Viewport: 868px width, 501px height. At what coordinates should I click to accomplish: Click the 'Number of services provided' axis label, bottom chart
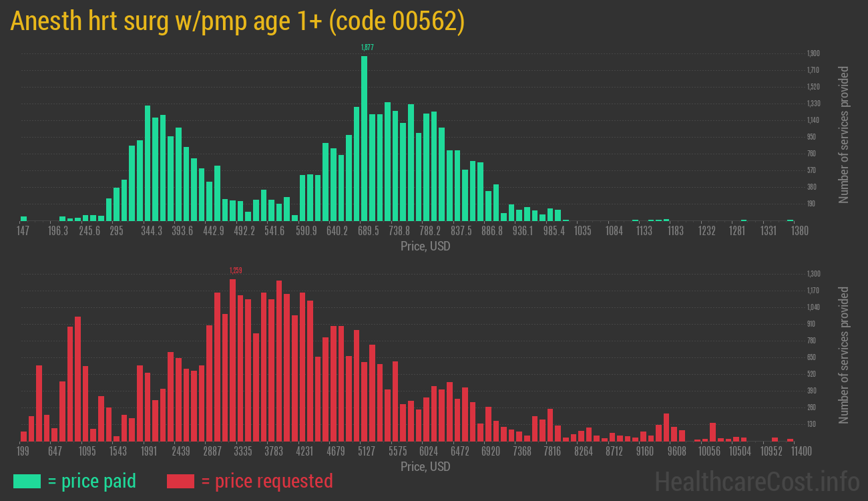click(x=844, y=353)
